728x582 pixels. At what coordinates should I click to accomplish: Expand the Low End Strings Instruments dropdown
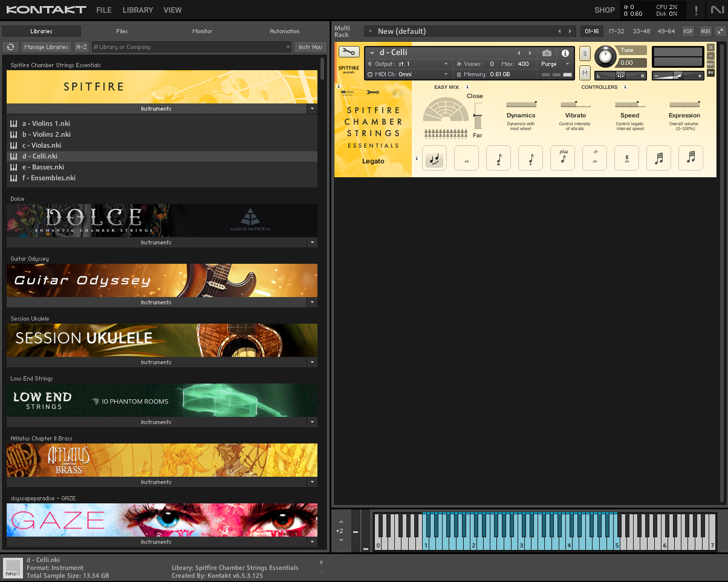[x=312, y=422]
